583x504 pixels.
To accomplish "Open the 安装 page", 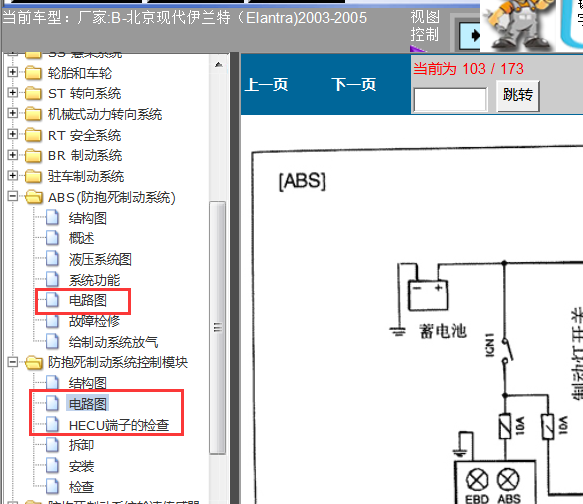I will 81,466.
